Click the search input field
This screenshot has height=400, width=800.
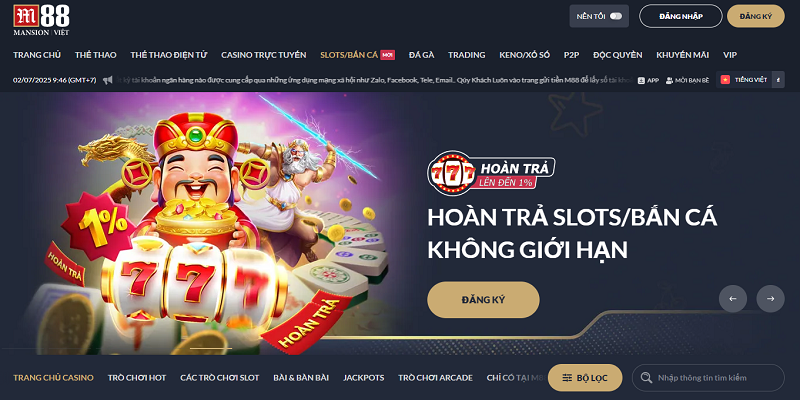(708, 378)
